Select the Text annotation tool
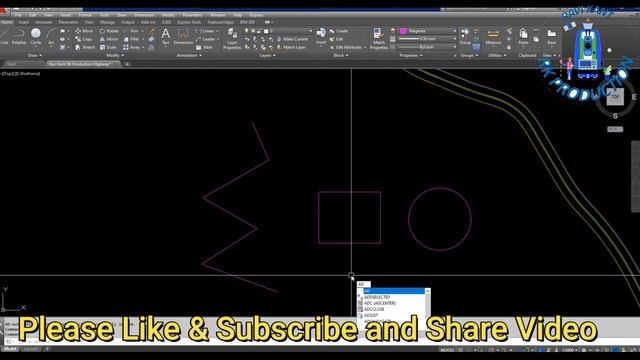 (x=165, y=36)
